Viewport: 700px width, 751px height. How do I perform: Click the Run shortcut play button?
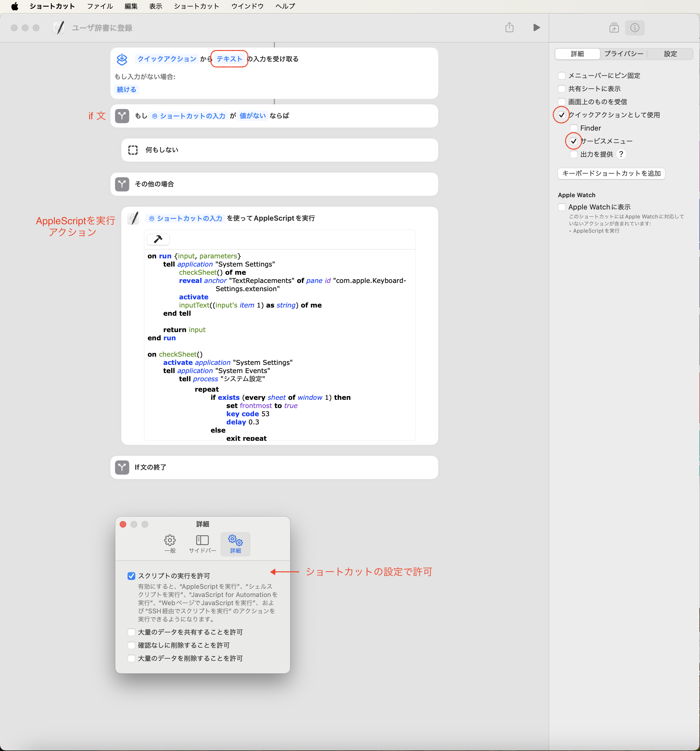[x=536, y=28]
